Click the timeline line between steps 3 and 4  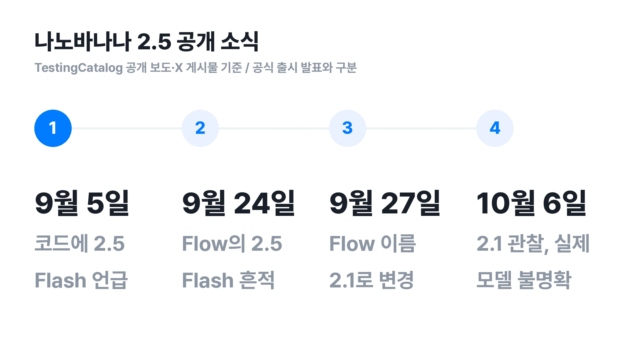421,128
